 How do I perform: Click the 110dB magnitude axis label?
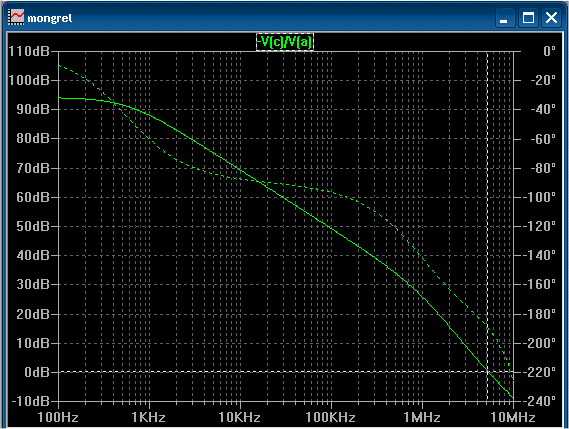pos(29,51)
